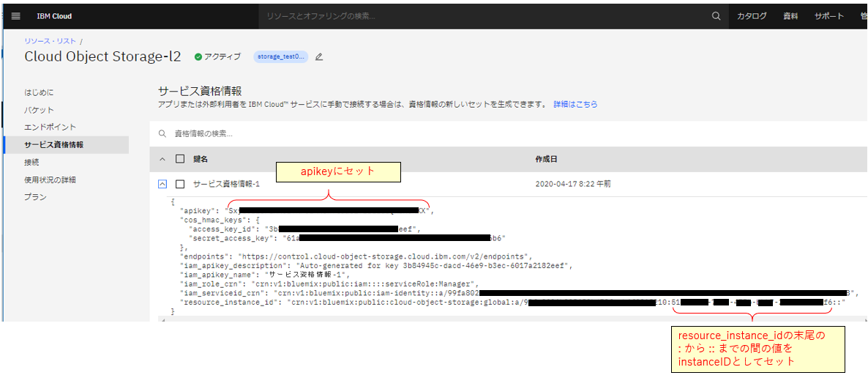Click the "iam_role_crn" line
The height and width of the screenshot is (378, 868).
[329, 283]
